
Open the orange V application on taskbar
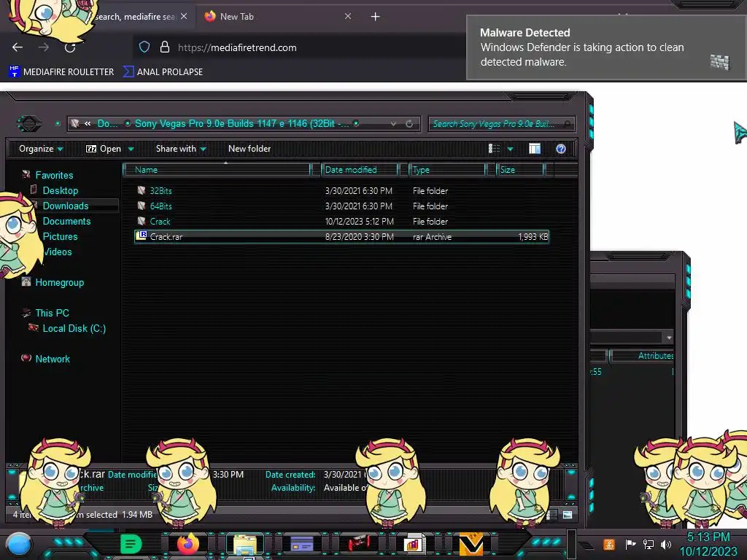471,544
